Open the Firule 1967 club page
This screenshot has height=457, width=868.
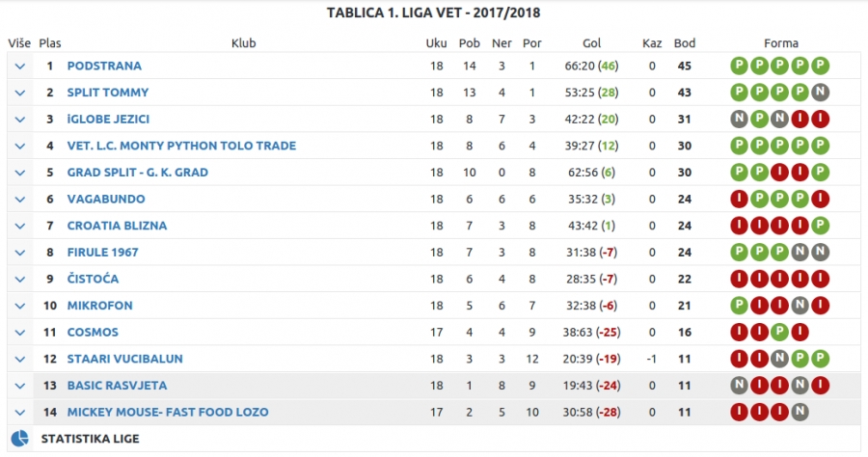(103, 253)
